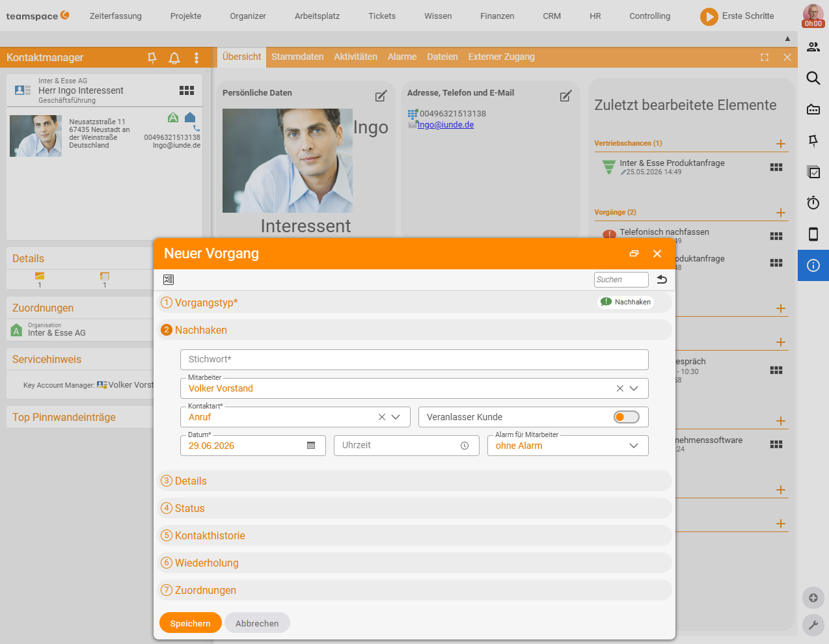The height and width of the screenshot is (644, 829).
Task: Clear the Kontaktart Anruf selection
Action: tap(382, 417)
